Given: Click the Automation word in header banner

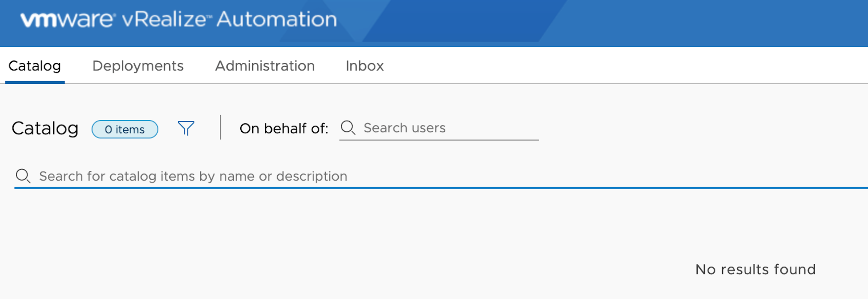Looking at the screenshot, I should pos(277,19).
